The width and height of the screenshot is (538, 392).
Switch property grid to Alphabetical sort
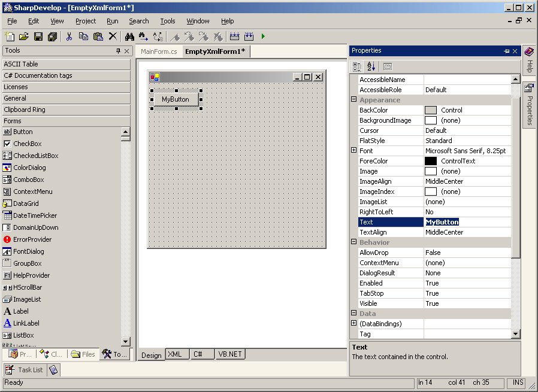pyautogui.click(x=371, y=66)
